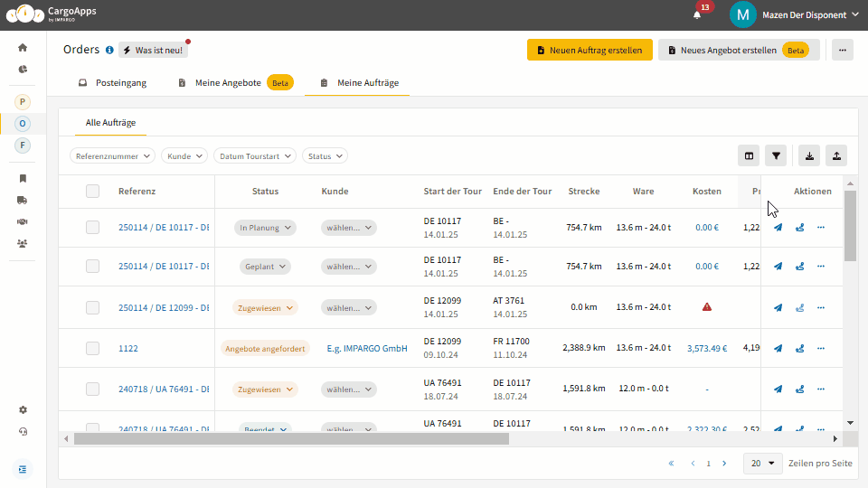Open the home icon in sidebar

[x=23, y=48]
